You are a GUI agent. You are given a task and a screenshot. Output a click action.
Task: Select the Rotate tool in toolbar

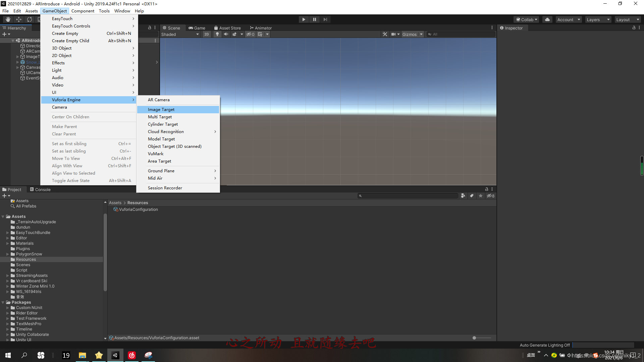(x=30, y=19)
